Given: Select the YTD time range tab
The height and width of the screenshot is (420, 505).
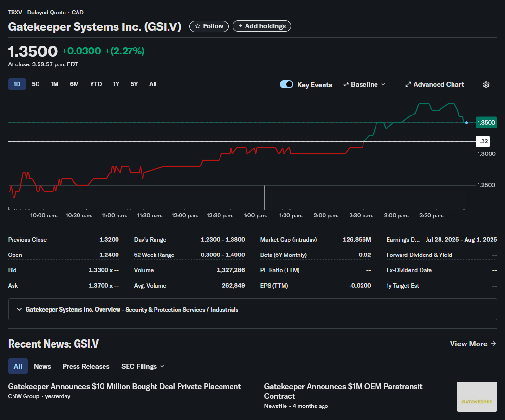Looking at the screenshot, I should tap(96, 84).
